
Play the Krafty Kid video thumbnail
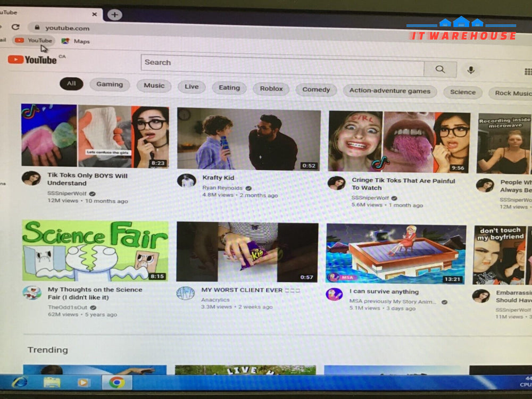click(248, 139)
